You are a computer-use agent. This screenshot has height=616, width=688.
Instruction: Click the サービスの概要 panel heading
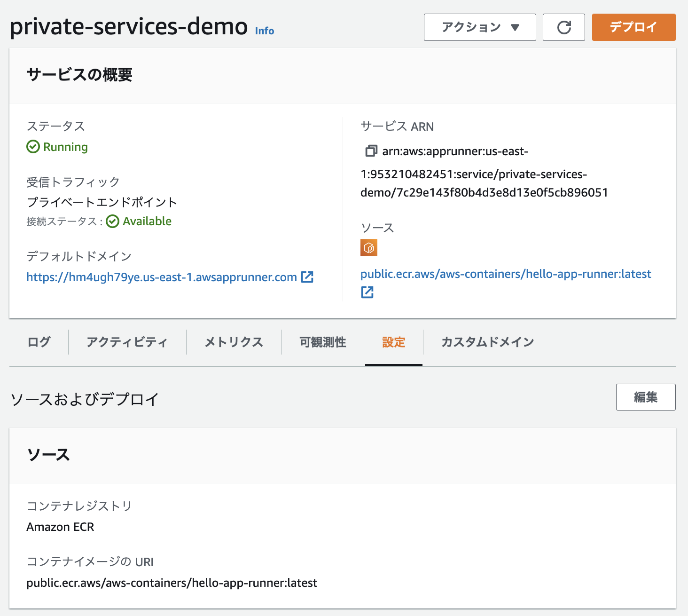(x=79, y=75)
